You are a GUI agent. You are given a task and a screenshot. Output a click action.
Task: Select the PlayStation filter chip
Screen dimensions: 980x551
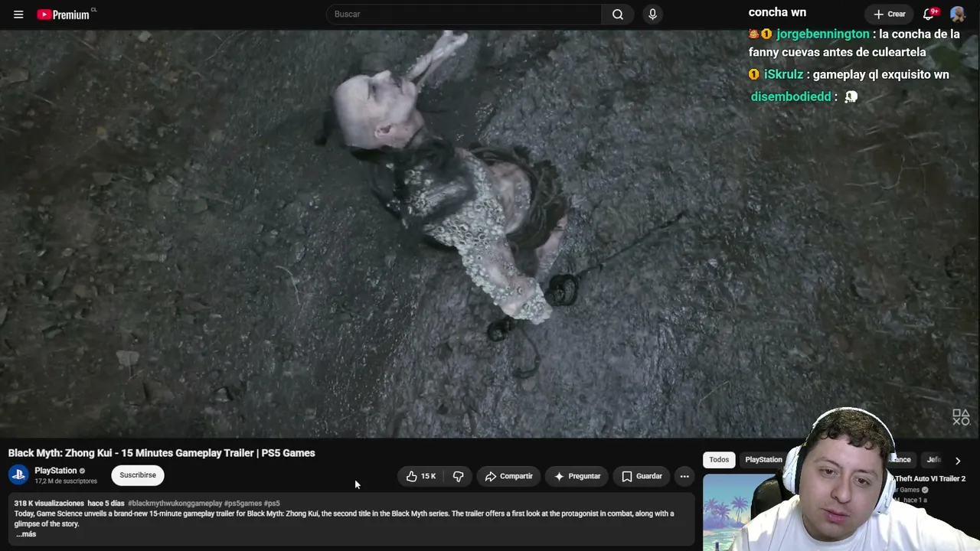(x=763, y=460)
